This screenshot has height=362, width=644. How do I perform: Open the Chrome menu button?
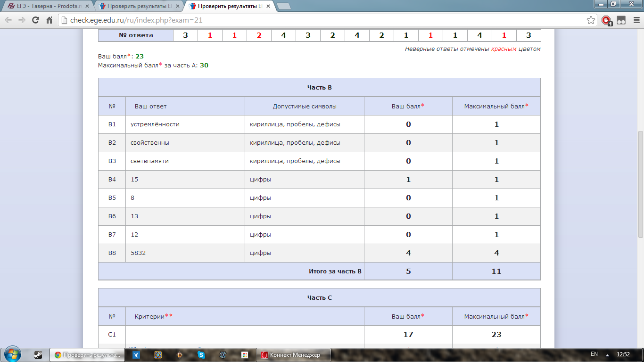click(x=635, y=20)
